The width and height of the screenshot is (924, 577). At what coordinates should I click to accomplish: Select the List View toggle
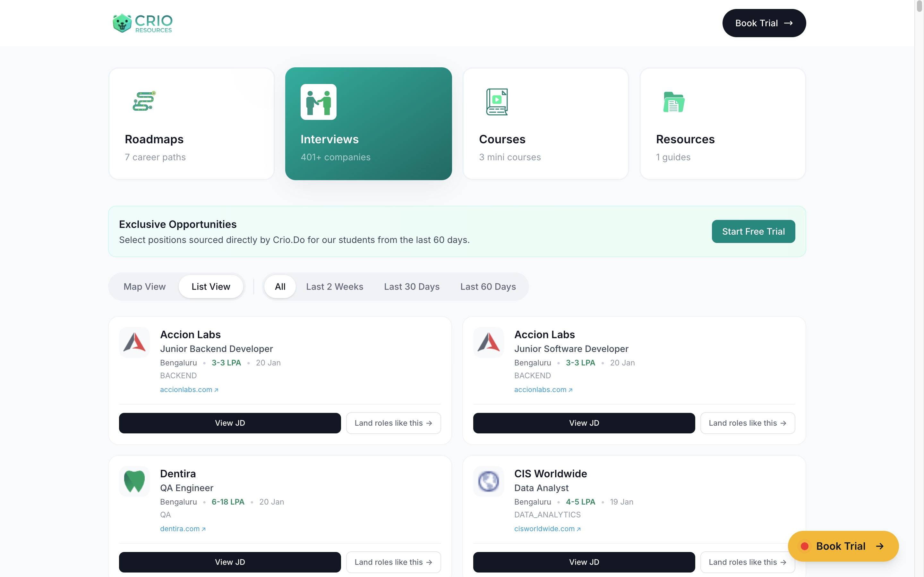pyautogui.click(x=211, y=287)
